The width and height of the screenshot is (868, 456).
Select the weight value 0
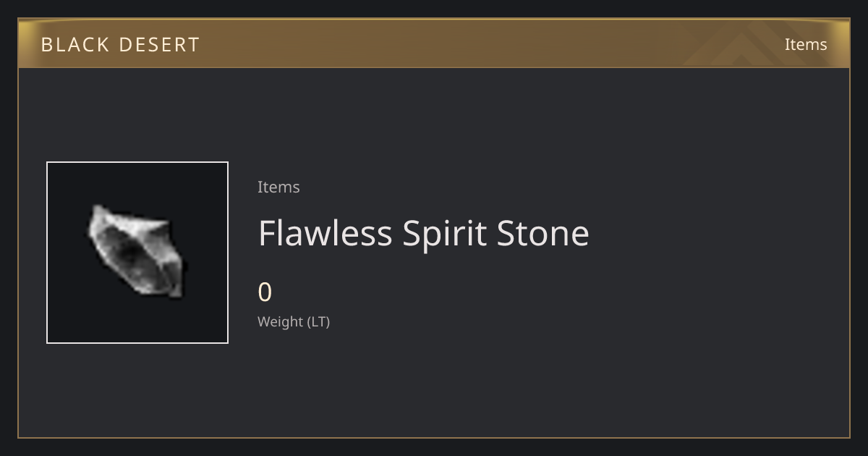pos(265,292)
